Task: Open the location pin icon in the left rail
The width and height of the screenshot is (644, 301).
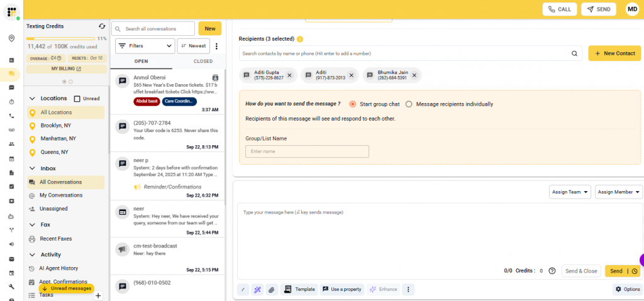Action: point(11,38)
